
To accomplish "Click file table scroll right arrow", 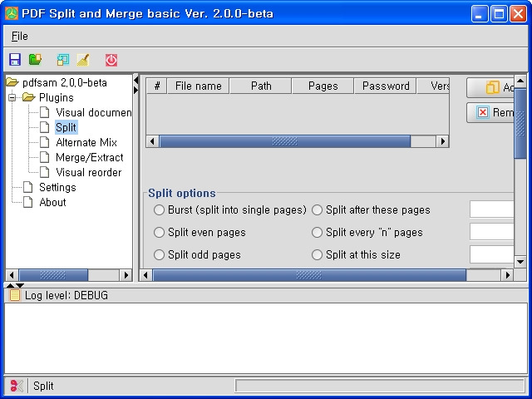I will point(443,141).
